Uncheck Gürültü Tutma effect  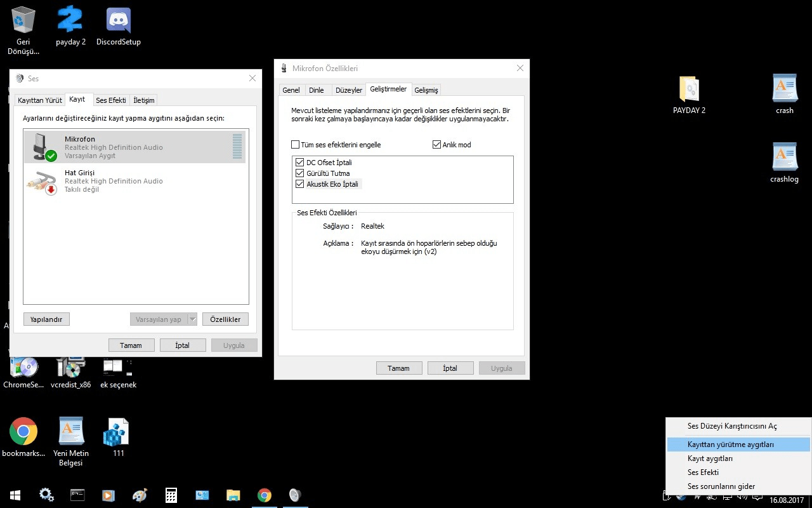[x=300, y=173]
